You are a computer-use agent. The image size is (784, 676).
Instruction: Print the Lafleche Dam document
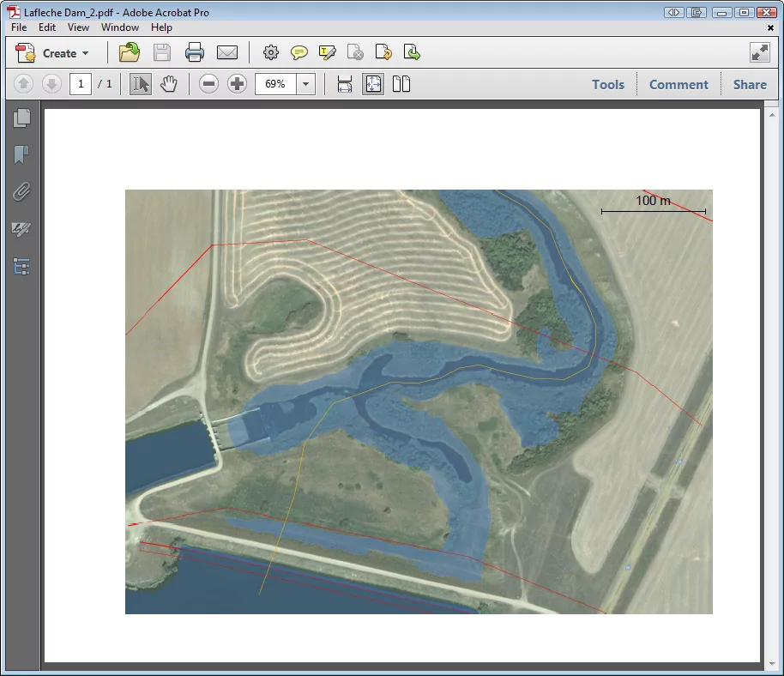point(195,52)
